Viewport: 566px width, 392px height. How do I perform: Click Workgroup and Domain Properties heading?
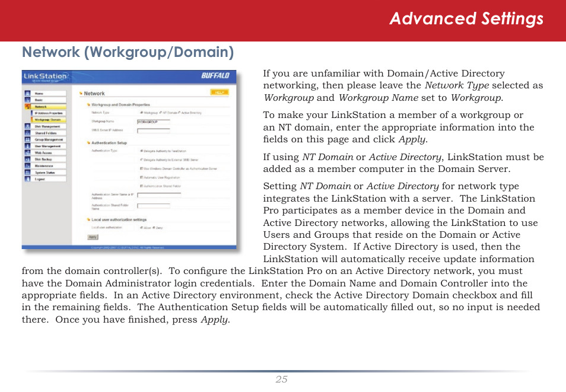point(120,105)
